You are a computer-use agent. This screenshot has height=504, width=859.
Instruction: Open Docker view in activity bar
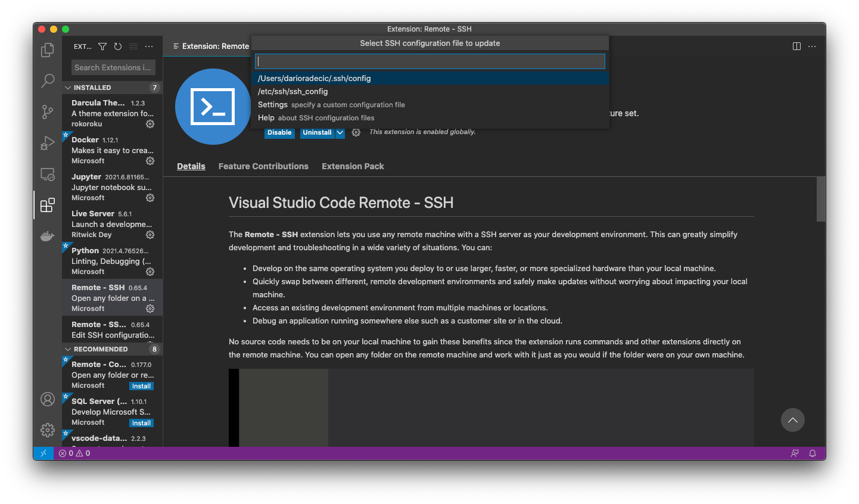(x=48, y=236)
